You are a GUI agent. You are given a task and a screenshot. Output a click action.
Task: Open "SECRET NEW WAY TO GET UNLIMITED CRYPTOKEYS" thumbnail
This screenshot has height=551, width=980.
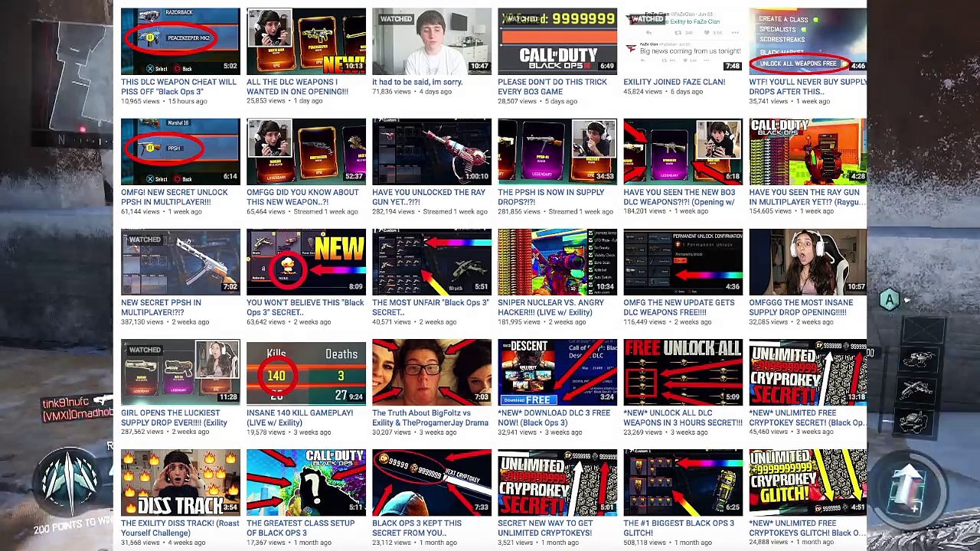pos(557,482)
